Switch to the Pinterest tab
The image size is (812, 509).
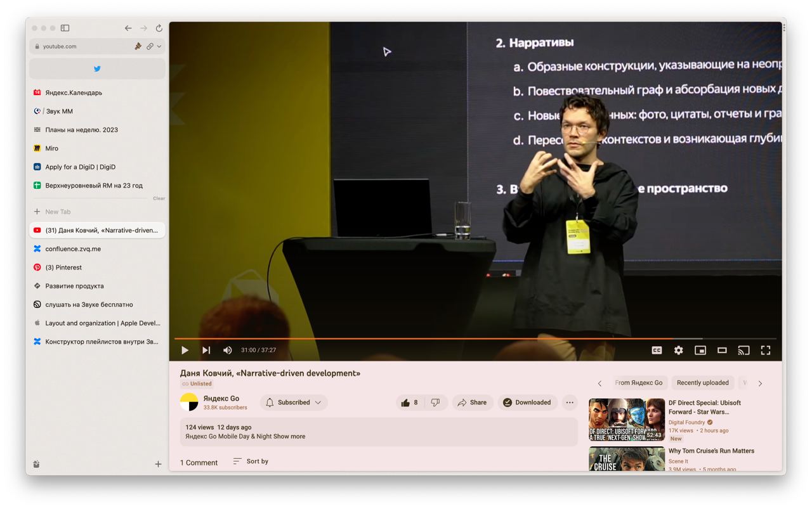97,267
